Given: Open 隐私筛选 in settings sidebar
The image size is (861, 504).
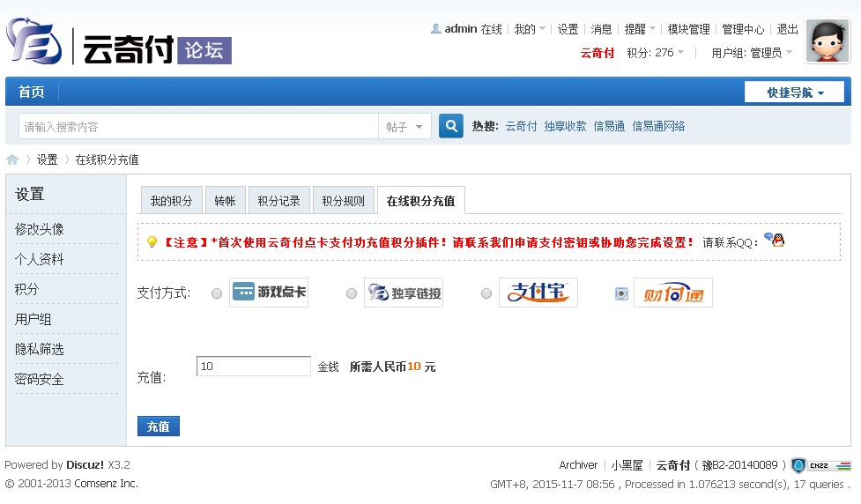Looking at the screenshot, I should (x=40, y=349).
